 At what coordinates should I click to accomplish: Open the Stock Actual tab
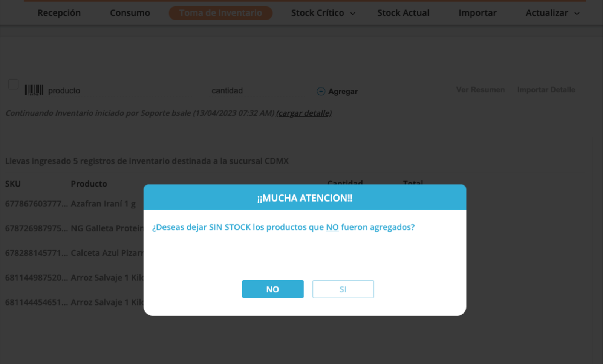click(403, 13)
